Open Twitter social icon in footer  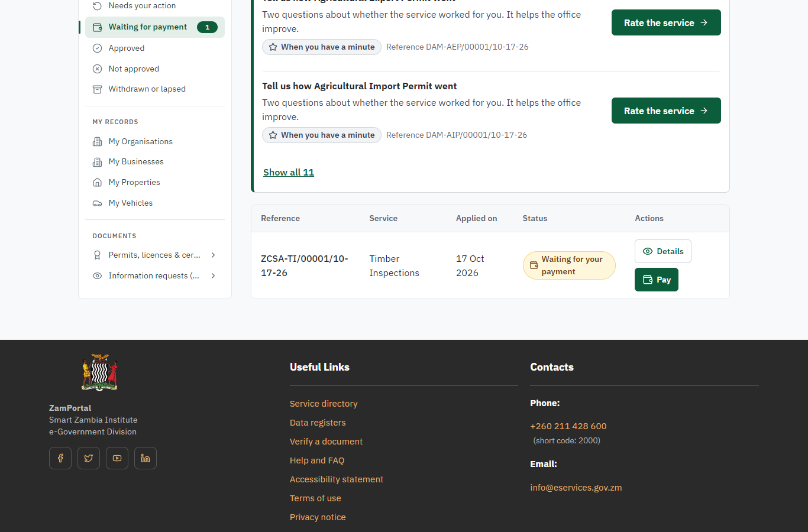(x=89, y=458)
